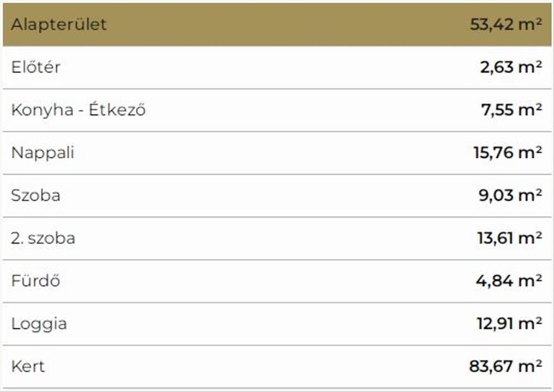Screen dimensions: 554x392
Task: Click the Előtér row label
Action: (36, 67)
